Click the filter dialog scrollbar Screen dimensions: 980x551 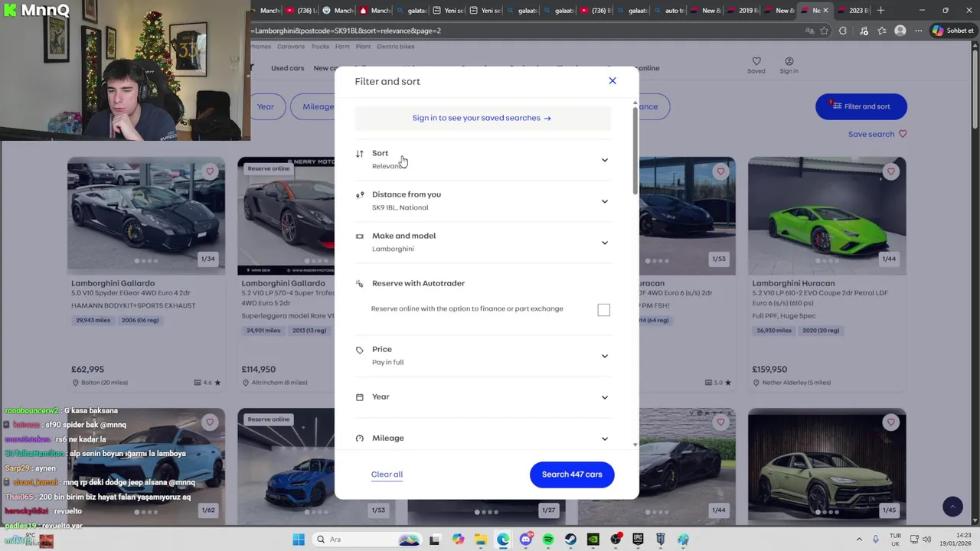click(635, 149)
